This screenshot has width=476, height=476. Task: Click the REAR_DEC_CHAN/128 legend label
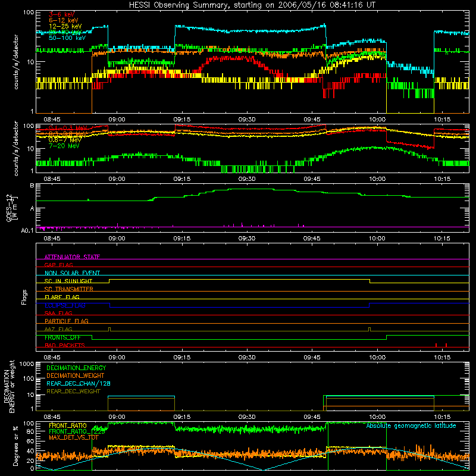[79, 383]
